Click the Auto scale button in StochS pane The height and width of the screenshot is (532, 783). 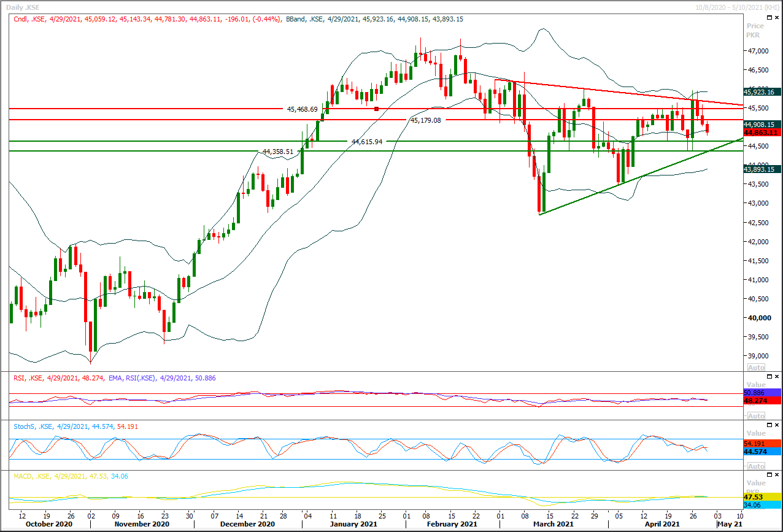tap(755, 466)
